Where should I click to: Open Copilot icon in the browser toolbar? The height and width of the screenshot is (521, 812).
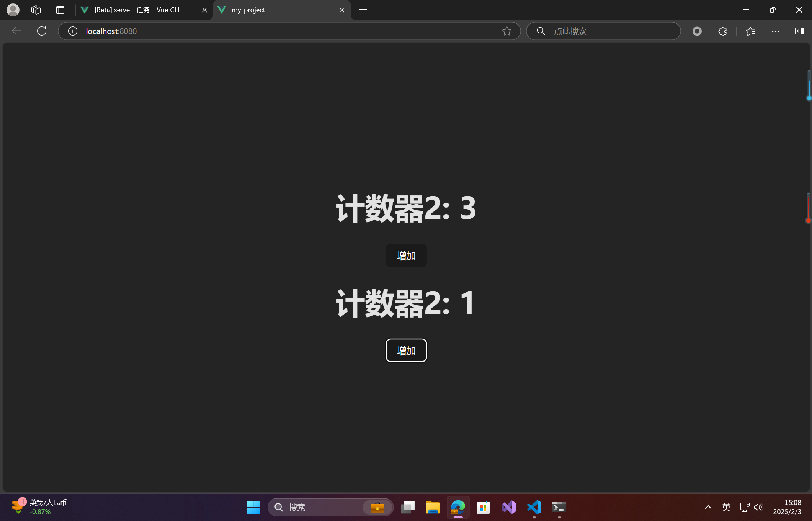pos(697,31)
